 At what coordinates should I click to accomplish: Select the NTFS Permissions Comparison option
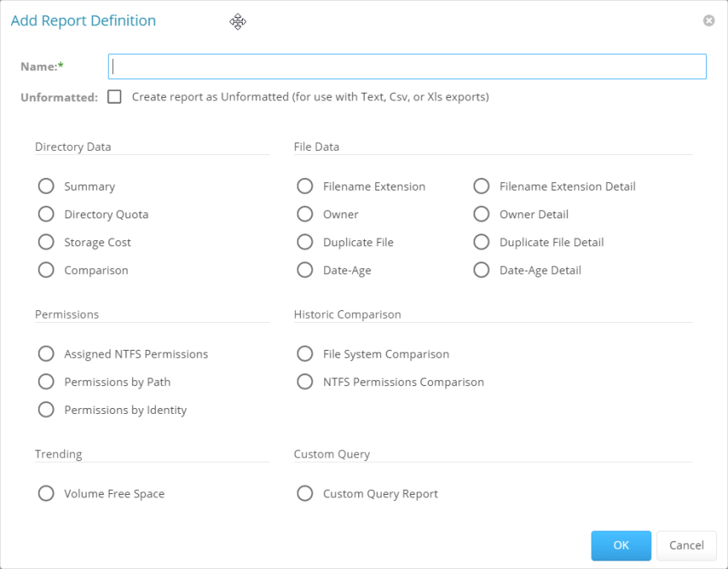(305, 381)
